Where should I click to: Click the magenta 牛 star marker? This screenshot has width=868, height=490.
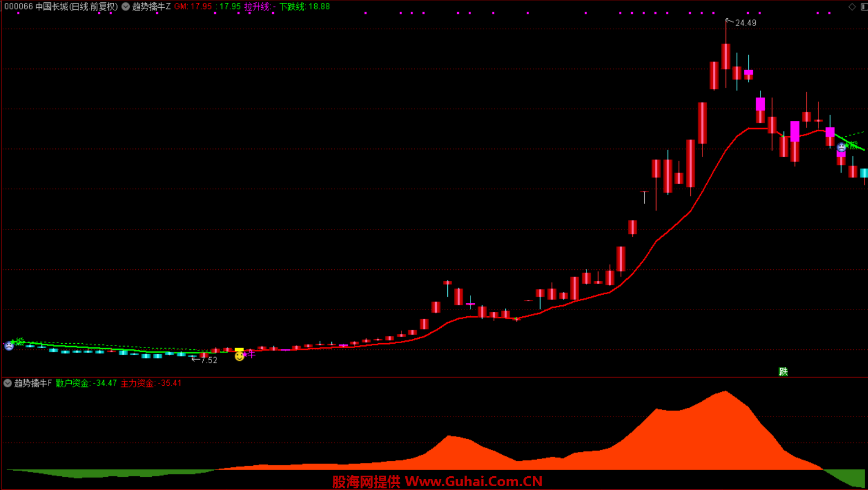250,354
